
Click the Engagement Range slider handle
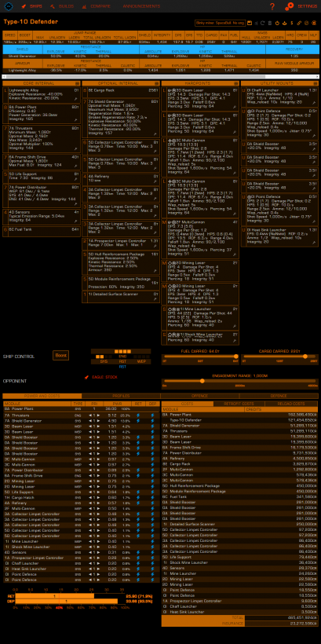(x=202, y=381)
